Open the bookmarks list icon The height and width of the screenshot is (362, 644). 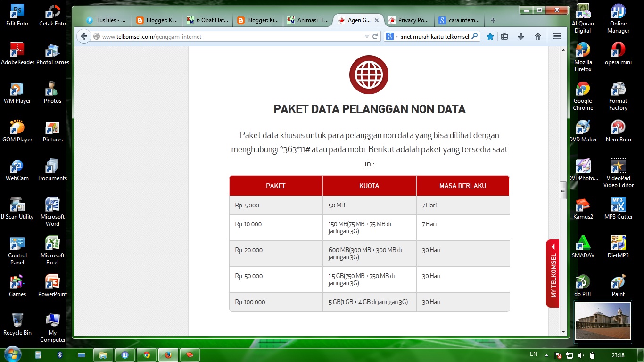pyautogui.click(x=504, y=36)
